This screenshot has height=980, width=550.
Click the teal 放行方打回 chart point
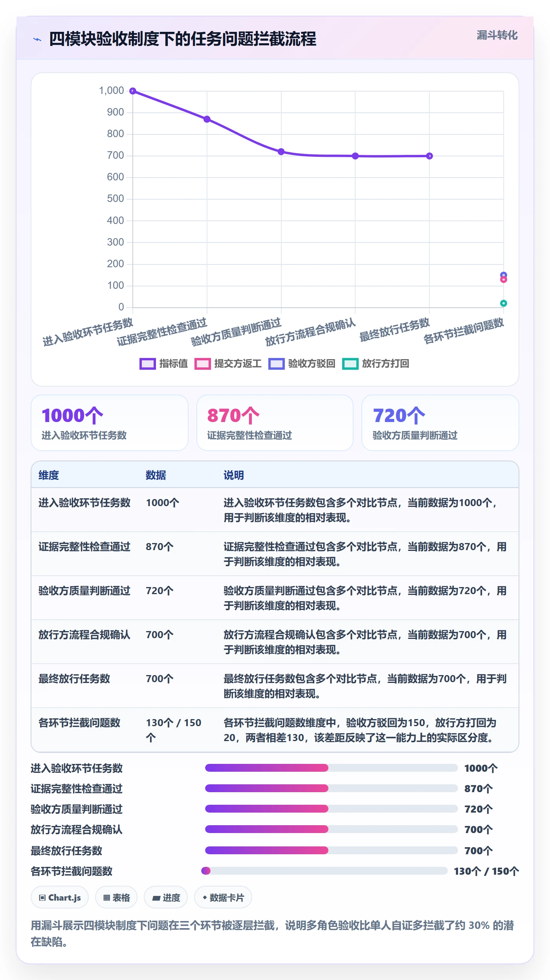(504, 303)
